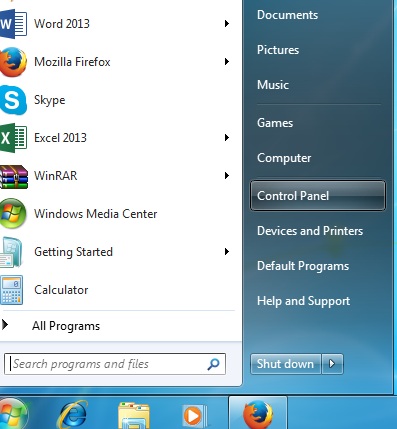Launch Windows Media Player from taskbar

click(194, 416)
